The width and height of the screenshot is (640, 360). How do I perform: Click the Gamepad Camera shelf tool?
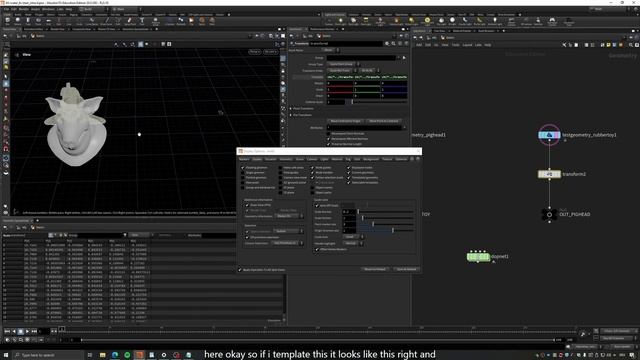pyautogui.click(x=552, y=21)
